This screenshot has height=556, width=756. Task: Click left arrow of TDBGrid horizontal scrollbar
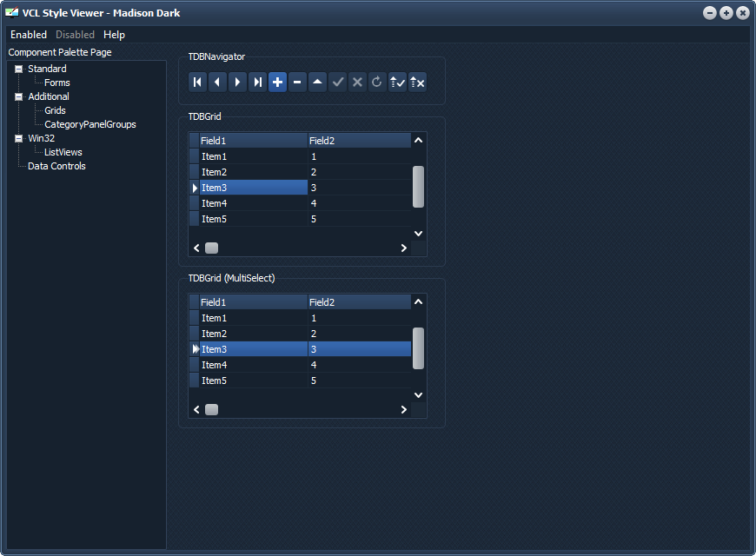click(x=196, y=248)
